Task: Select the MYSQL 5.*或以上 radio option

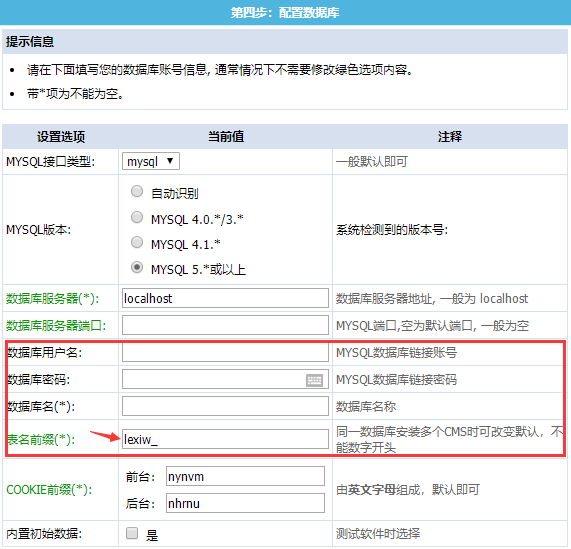Action: coord(137,268)
